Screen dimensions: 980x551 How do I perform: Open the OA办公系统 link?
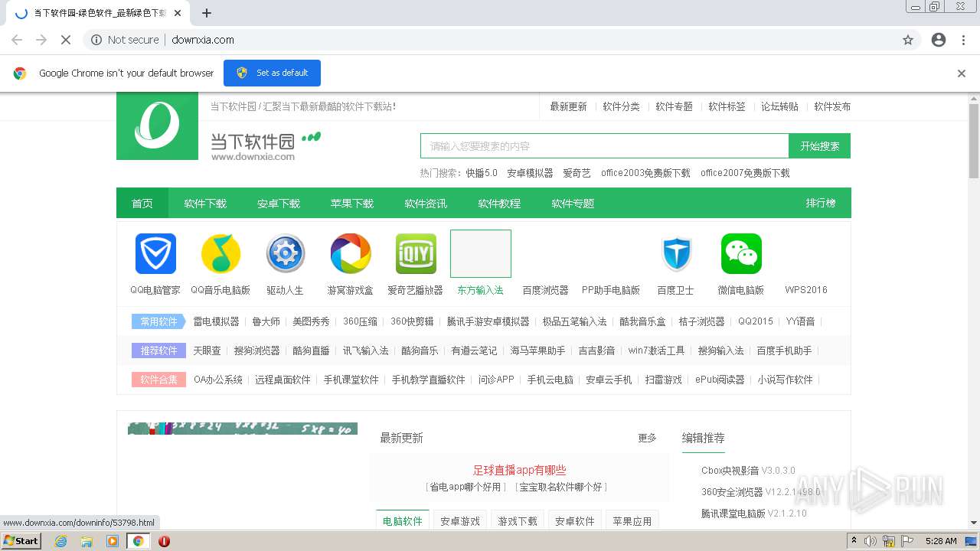218,380
